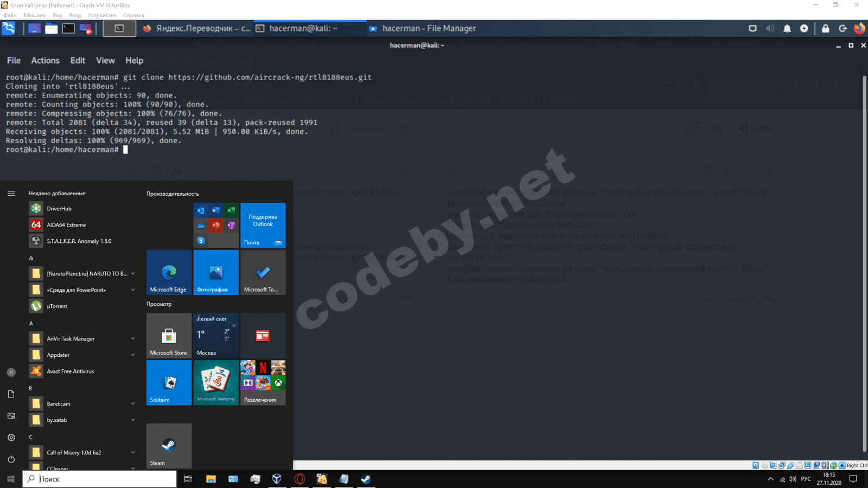
Task: Open the terminal Actions menu
Action: [45, 60]
